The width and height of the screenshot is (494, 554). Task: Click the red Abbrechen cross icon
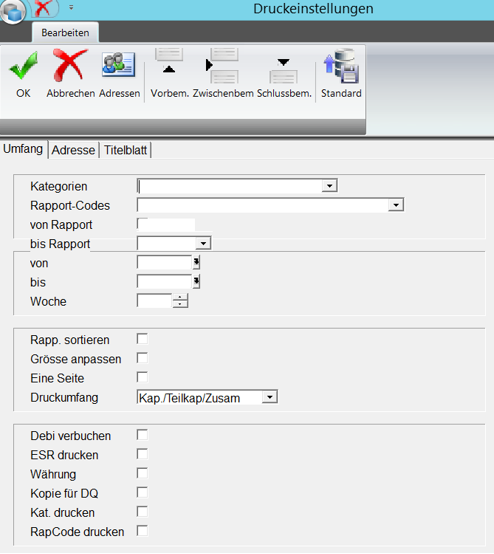point(70,65)
